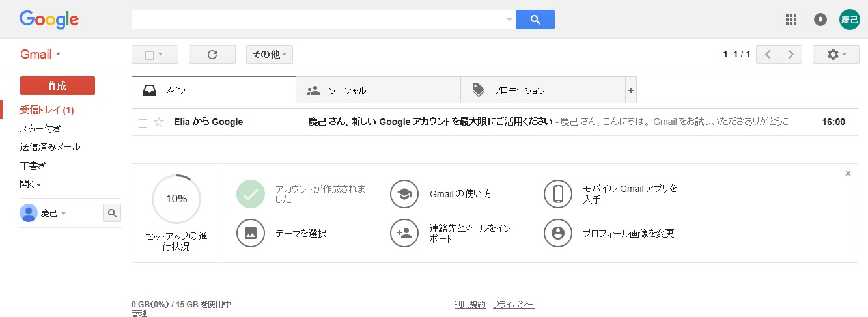Open 送信済みメール folder
Screen dimensions: 868x317
(50, 147)
